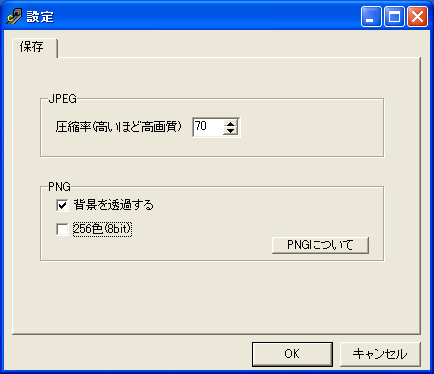Open the PNGについて info button
The image size is (434, 374).
pyautogui.click(x=320, y=245)
